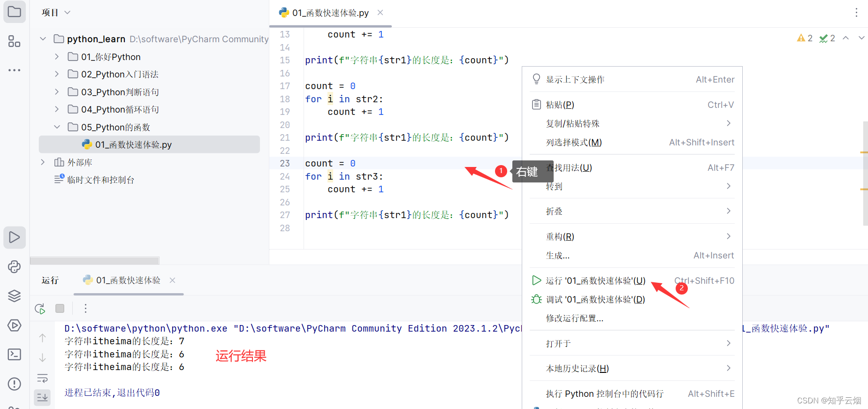
Task: Open the Terminal tool window
Action: click(x=15, y=354)
